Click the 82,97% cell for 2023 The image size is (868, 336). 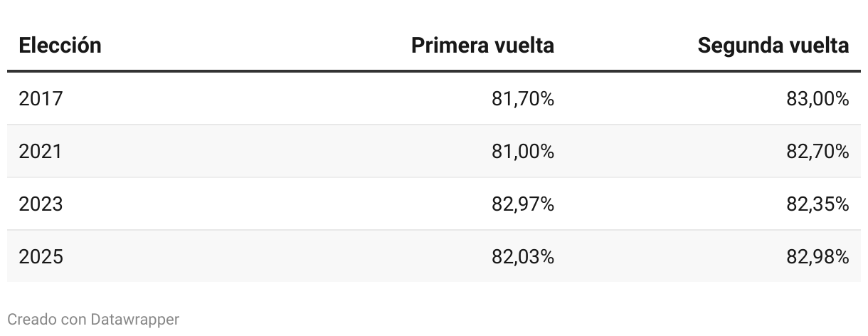pos(523,204)
